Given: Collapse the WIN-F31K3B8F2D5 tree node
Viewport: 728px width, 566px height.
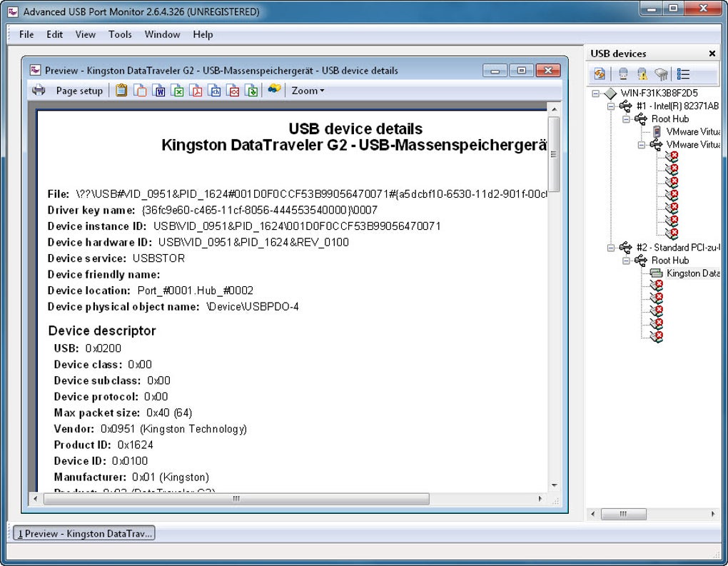Looking at the screenshot, I should point(596,94).
